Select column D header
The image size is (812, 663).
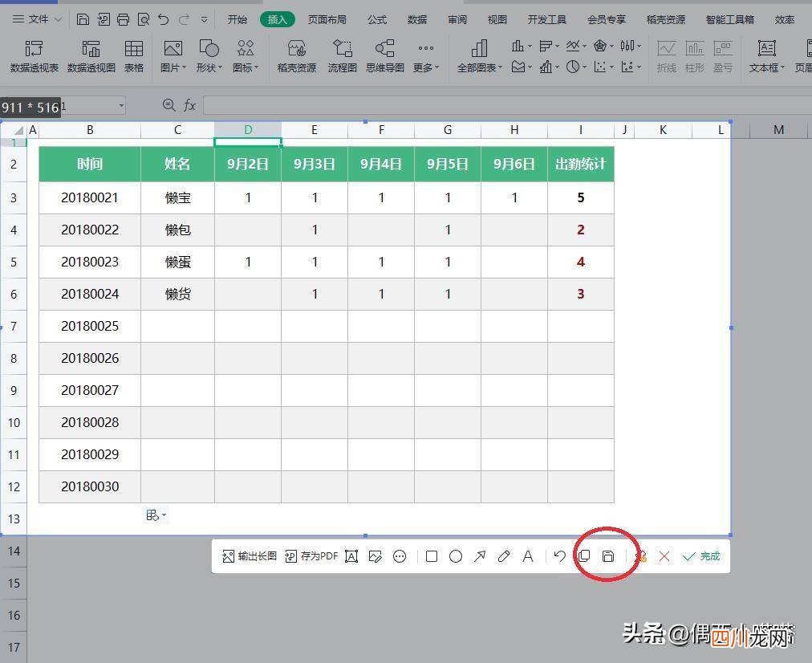click(x=248, y=130)
